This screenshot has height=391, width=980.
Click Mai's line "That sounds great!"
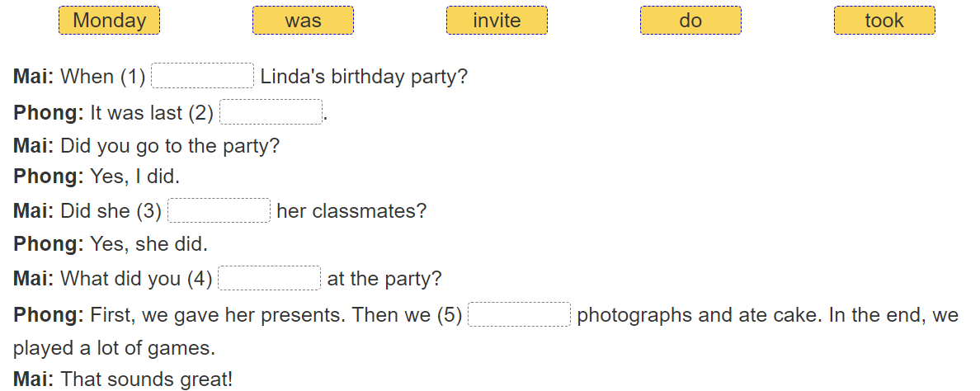[x=147, y=379]
